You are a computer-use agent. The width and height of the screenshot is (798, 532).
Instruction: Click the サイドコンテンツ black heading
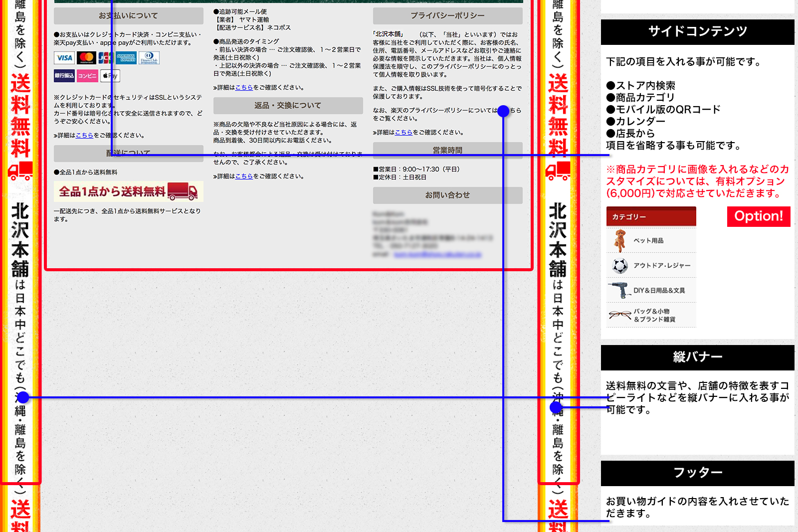pos(698,32)
